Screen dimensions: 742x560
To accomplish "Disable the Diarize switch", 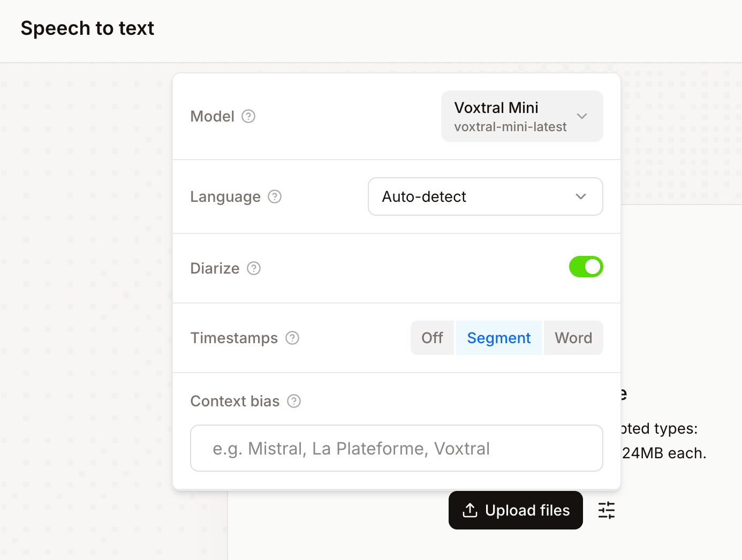I will click(586, 267).
